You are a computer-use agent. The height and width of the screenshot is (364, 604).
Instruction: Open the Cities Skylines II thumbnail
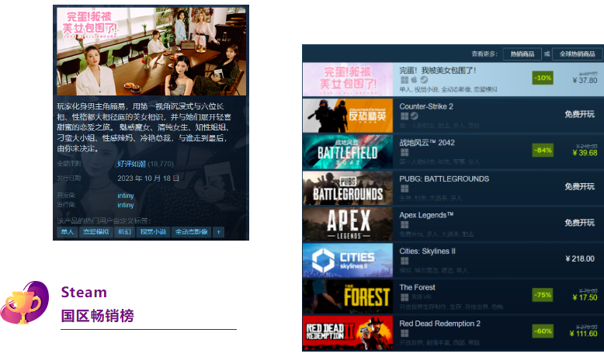(x=348, y=260)
